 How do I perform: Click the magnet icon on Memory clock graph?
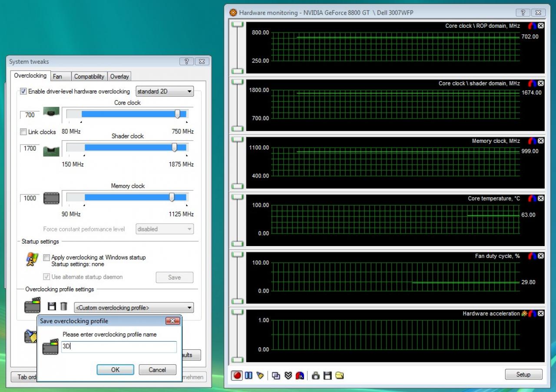(532, 141)
